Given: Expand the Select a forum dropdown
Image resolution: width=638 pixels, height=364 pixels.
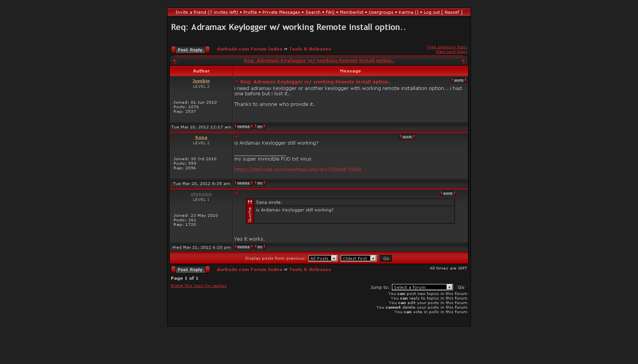Looking at the screenshot, I should [422, 287].
